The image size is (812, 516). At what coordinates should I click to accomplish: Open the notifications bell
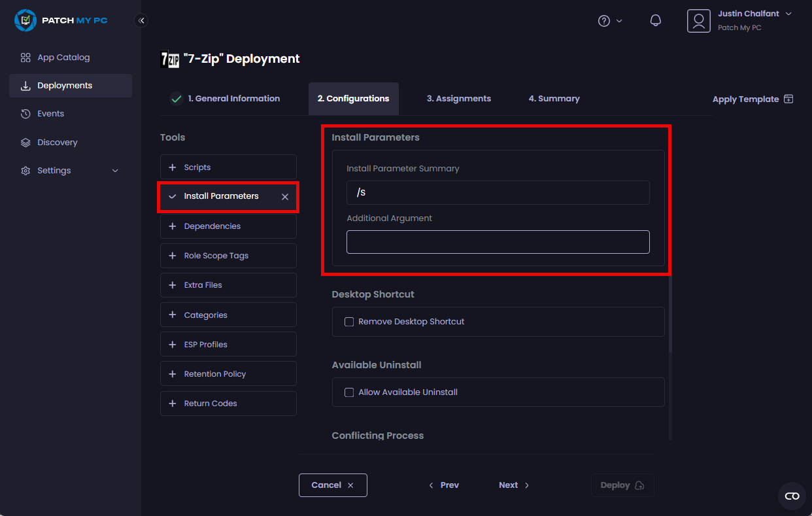tap(655, 20)
